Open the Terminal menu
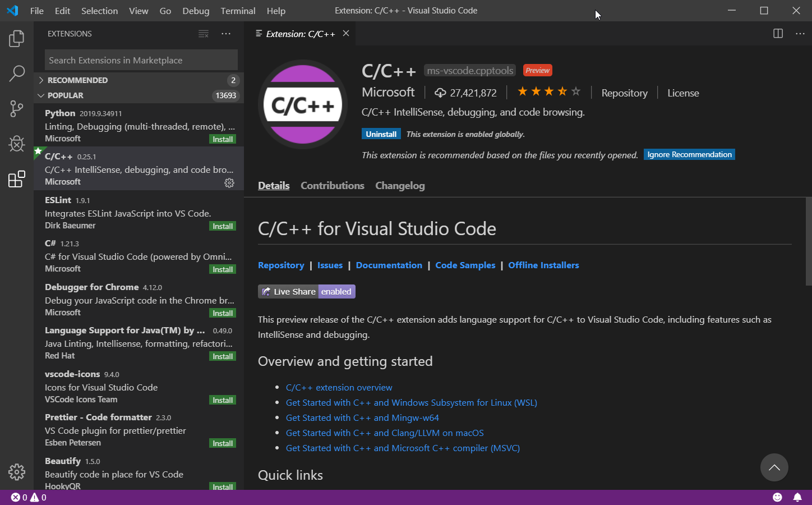 pyautogui.click(x=238, y=11)
